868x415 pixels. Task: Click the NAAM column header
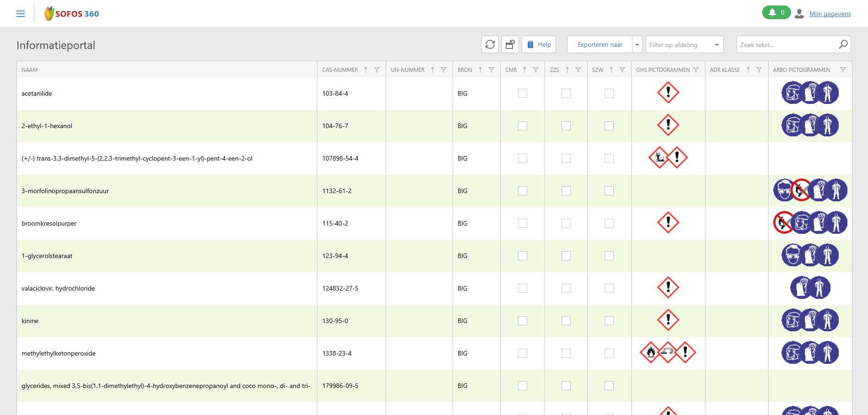pyautogui.click(x=30, y=70)
